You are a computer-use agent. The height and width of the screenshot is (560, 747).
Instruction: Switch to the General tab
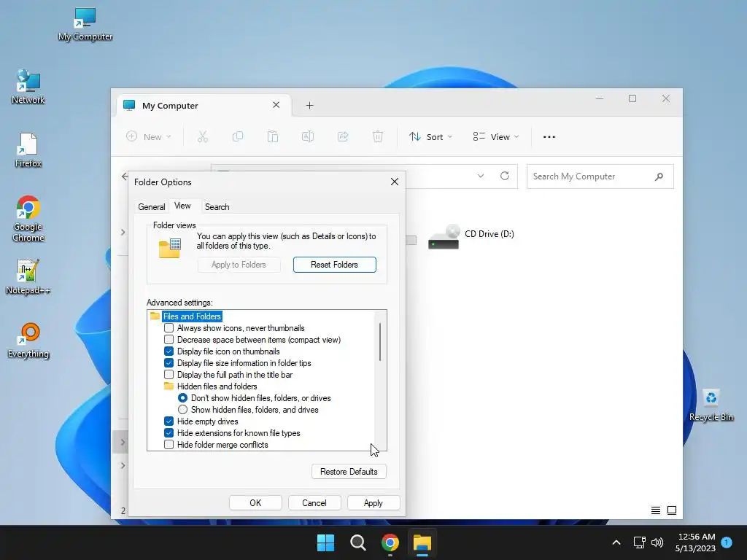click(152, 206)
